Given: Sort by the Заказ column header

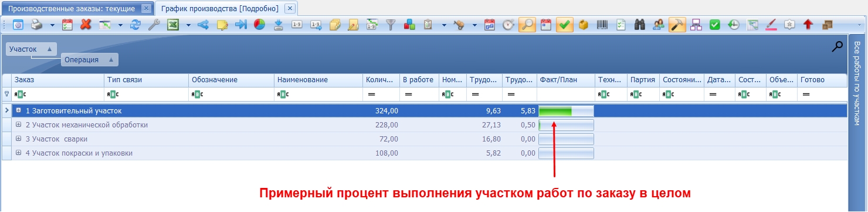Looking at the screenshot, I should (58, 80).
